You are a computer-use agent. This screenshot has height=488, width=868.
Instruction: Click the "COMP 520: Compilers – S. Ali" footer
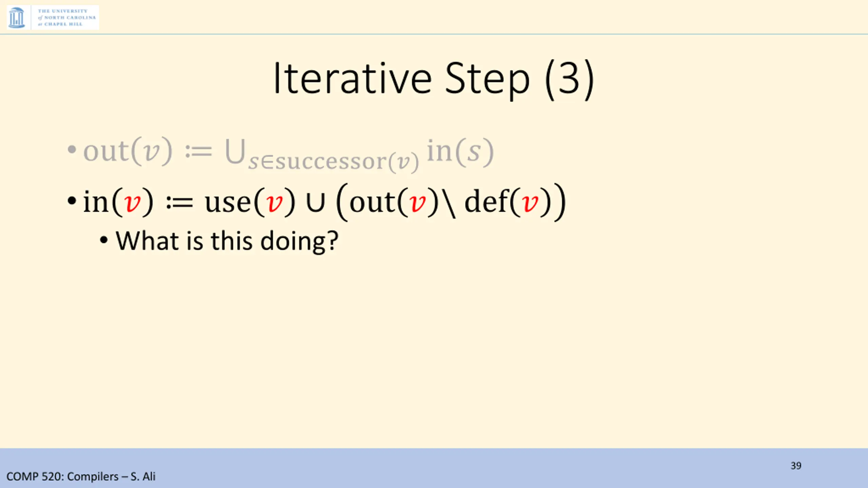[81, 476]
